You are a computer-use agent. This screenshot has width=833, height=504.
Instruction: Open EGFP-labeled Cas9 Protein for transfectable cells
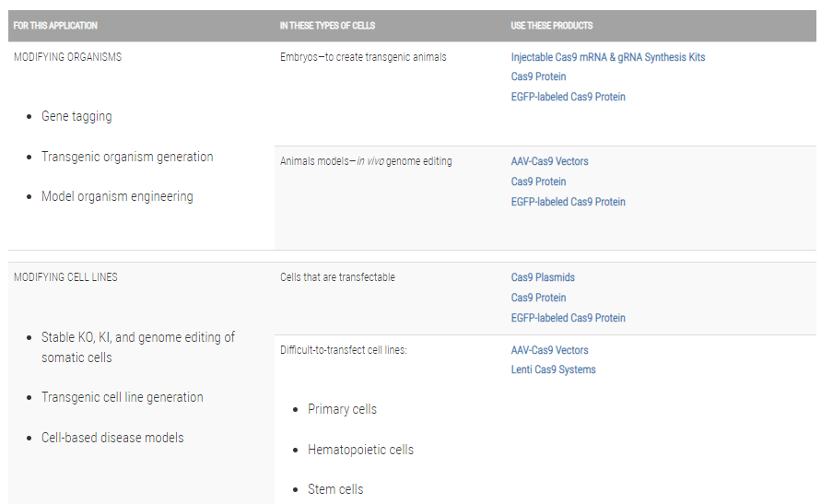click(x=568, y=318)
